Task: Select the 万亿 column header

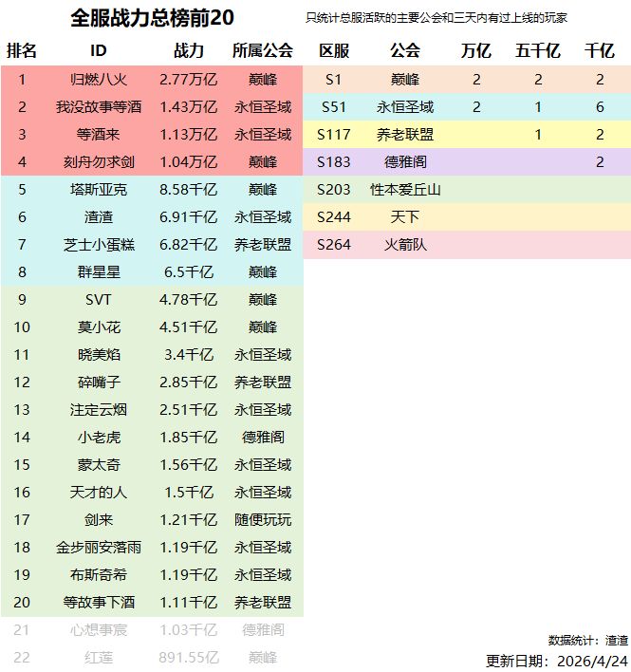Action: click(476, 50)
